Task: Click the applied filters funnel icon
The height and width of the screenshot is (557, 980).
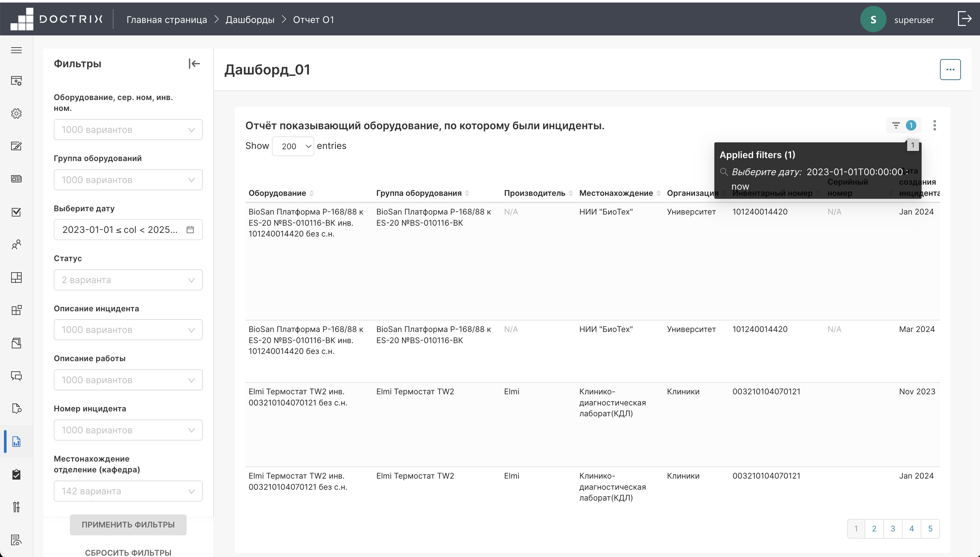Action: coord(896,125)
